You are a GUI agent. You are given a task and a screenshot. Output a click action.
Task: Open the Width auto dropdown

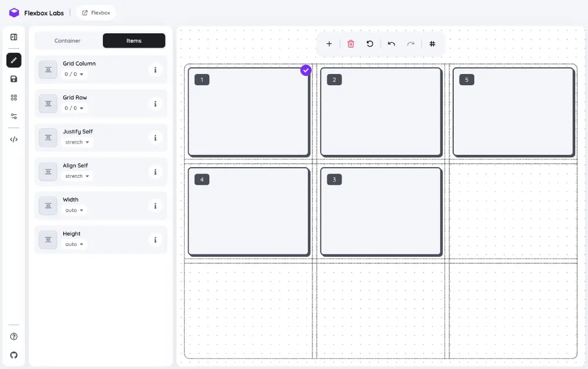[x=74, y=210]
